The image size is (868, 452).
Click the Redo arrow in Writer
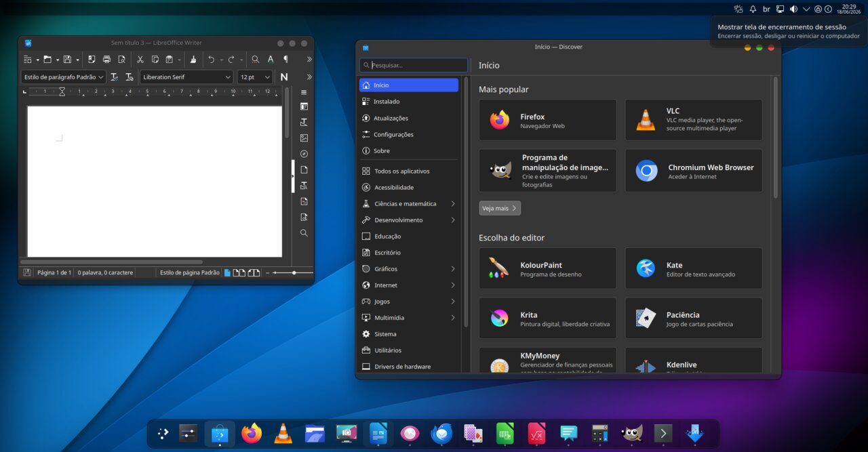point(231,60)
